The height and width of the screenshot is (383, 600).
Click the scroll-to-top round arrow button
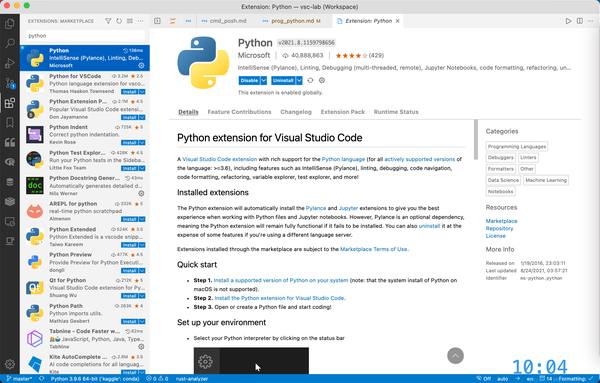coord(455,356)
